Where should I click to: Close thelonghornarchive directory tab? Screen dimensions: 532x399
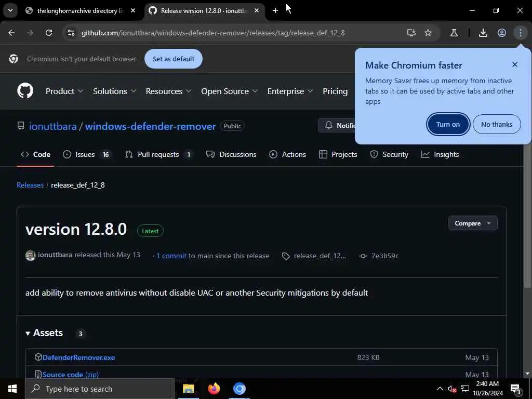(x=133, y=10)
